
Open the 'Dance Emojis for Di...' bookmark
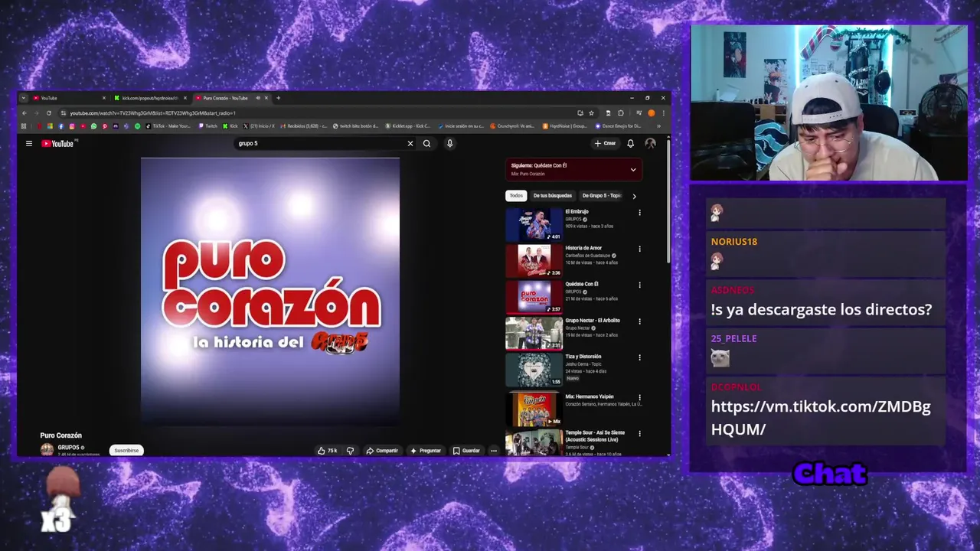(x=619, y=126)
